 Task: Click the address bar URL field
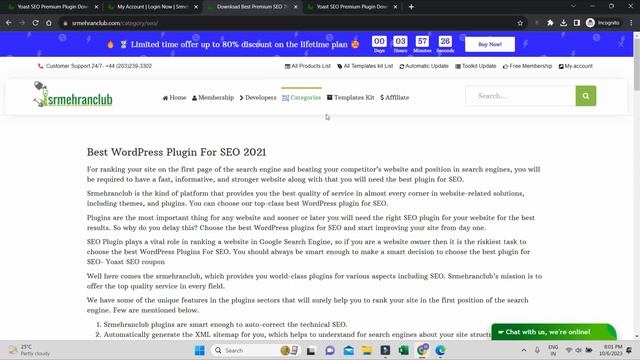coord(286,23)
